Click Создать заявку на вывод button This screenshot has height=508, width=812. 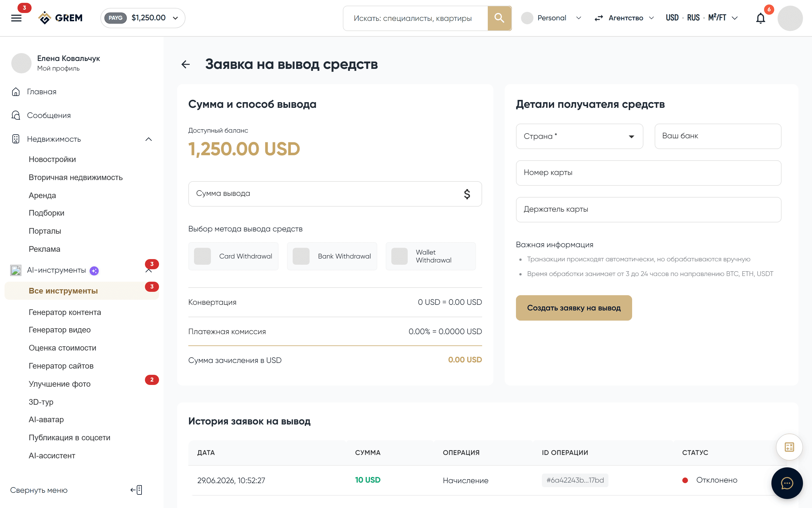[x=574, y=308]
